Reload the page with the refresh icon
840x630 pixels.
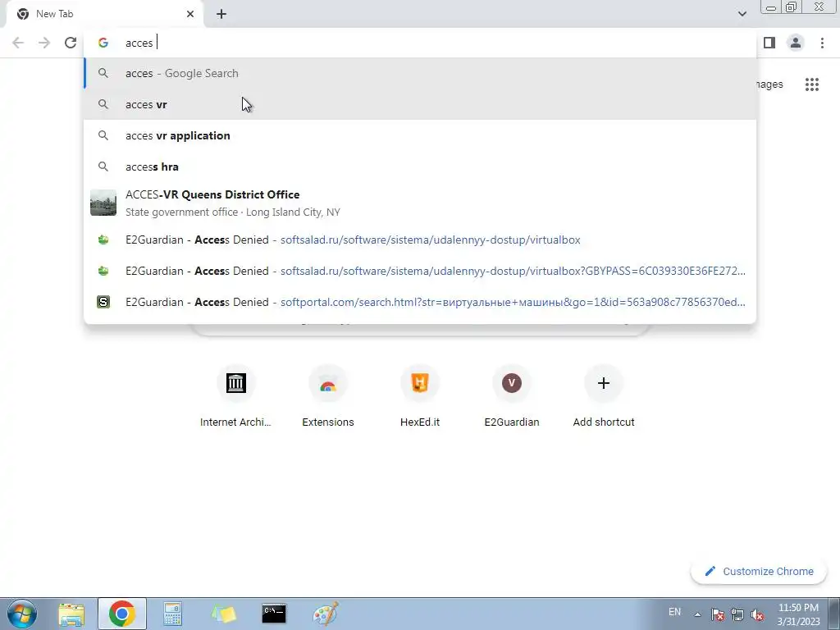coord(71,43)
